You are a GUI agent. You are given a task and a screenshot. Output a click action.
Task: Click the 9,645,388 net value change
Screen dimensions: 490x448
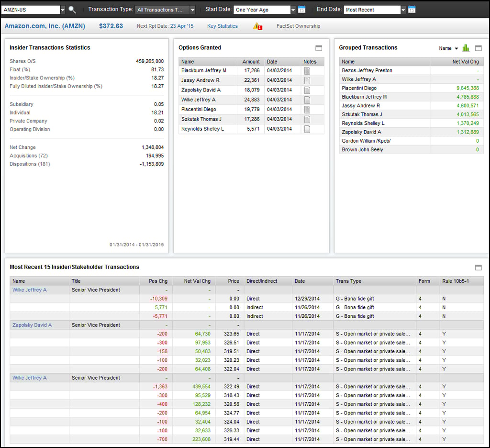point(468,88)
